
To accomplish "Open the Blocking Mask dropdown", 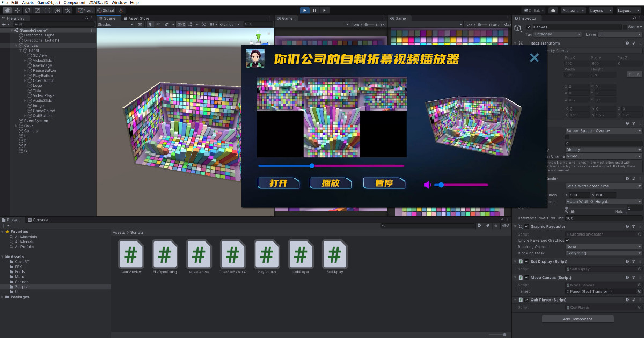I will (603, 253).
